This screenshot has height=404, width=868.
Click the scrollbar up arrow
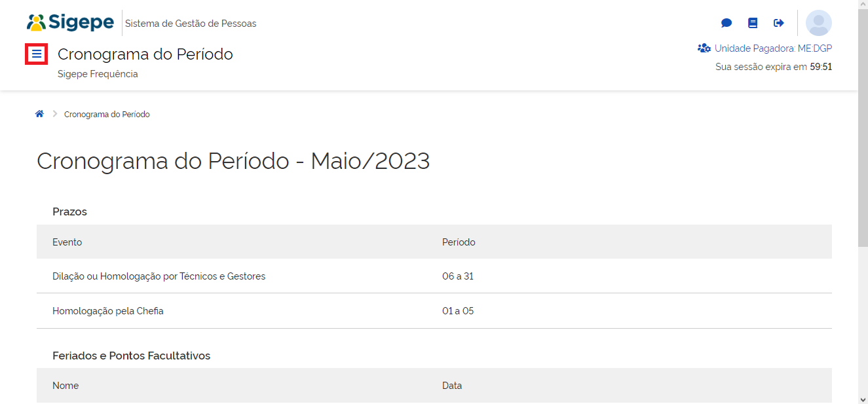click(x=863, y=5)
